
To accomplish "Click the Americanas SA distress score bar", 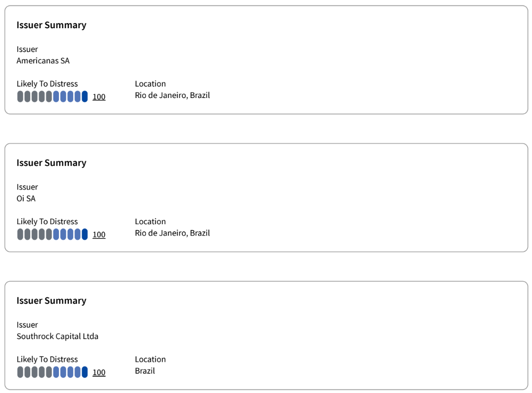I will 52,97.
